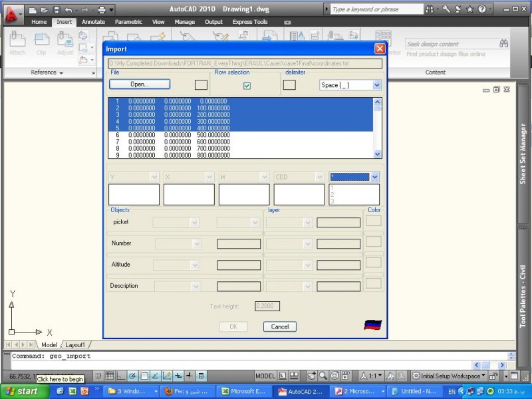Click the New drawing icon in Quick Access
532x399 pixels.
click(x=33, y=10)
